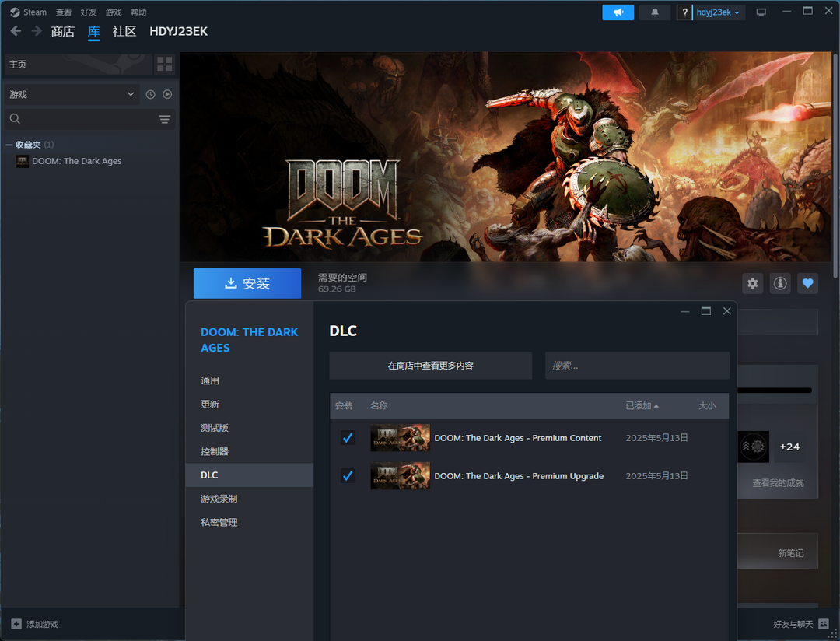Maximize the DLC properties window

point(706,311)
